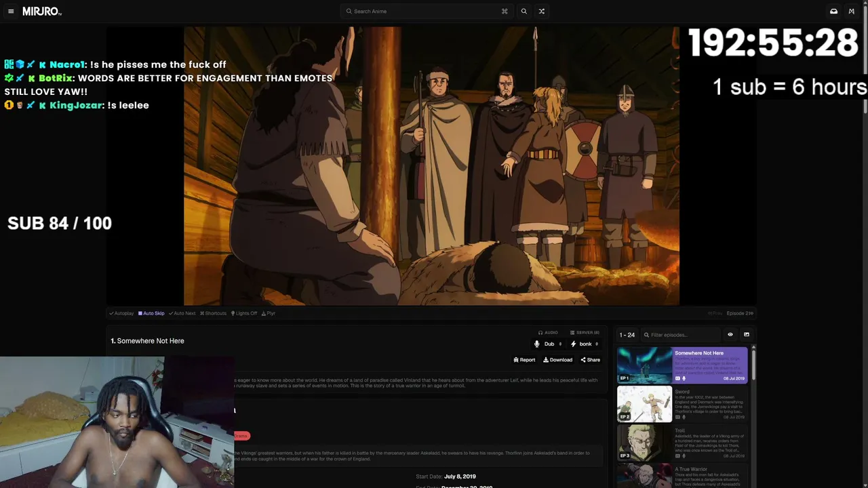Open the inbox notifications icon
The image size is (868, 488).
[x=833, y=12]
